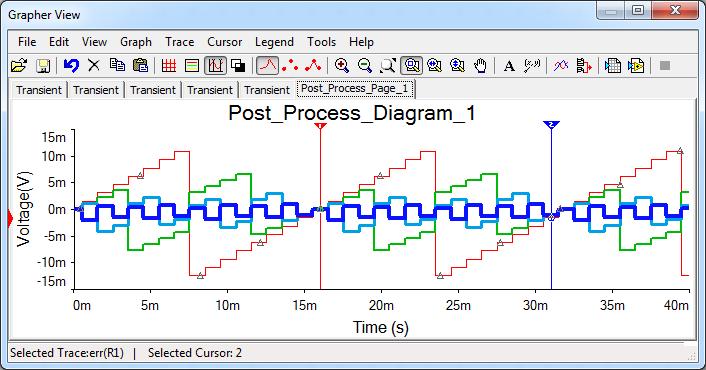Open the Cursor menu

tap(225, 42)
